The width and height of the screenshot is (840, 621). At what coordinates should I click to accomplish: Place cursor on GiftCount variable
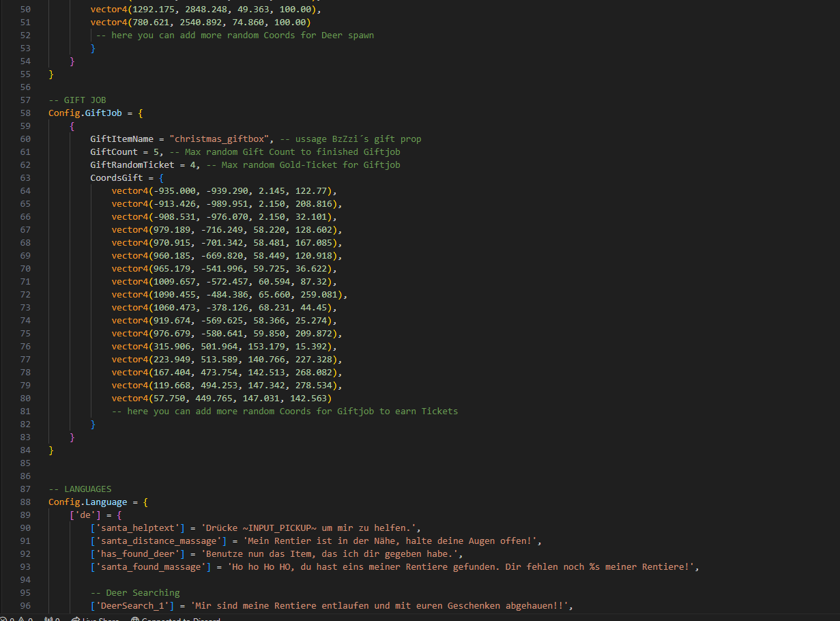(114, 152)
